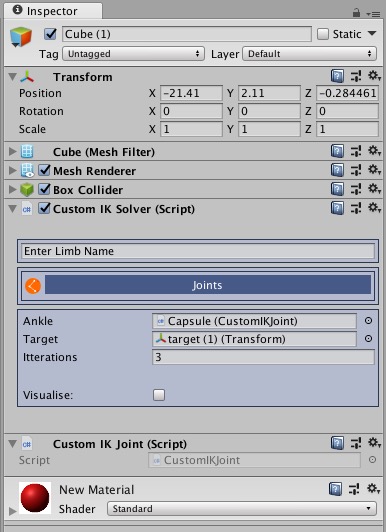Viewport: 386px width, 532px height.
Task: Open Box Collider help icon
Action: [x=337, y=189]
